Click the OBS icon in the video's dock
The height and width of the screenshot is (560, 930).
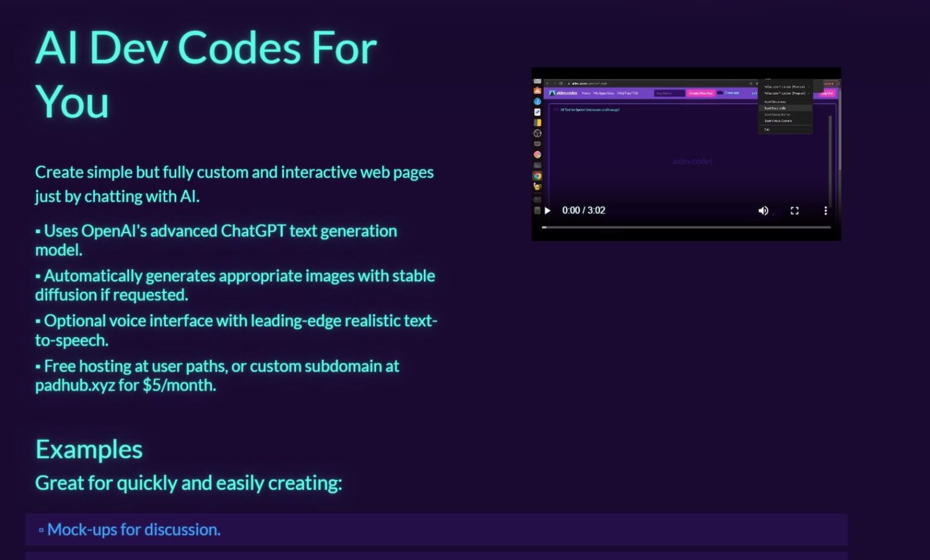tap(537, 133)
